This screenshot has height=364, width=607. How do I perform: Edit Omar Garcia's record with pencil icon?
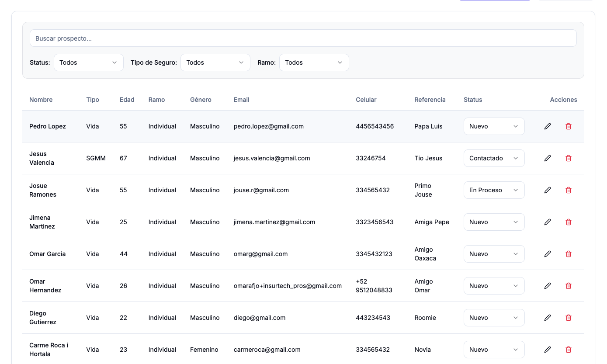(548, 254)
